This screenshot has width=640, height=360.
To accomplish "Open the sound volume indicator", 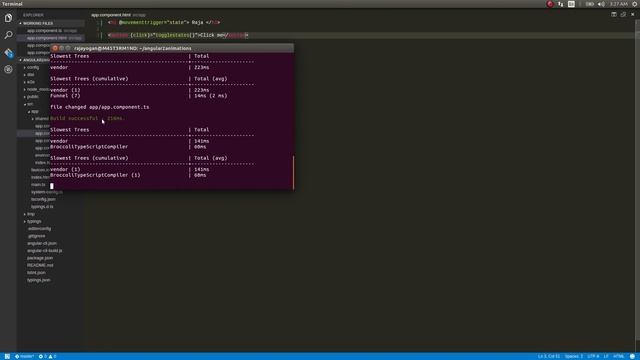I will pos(601,4).
